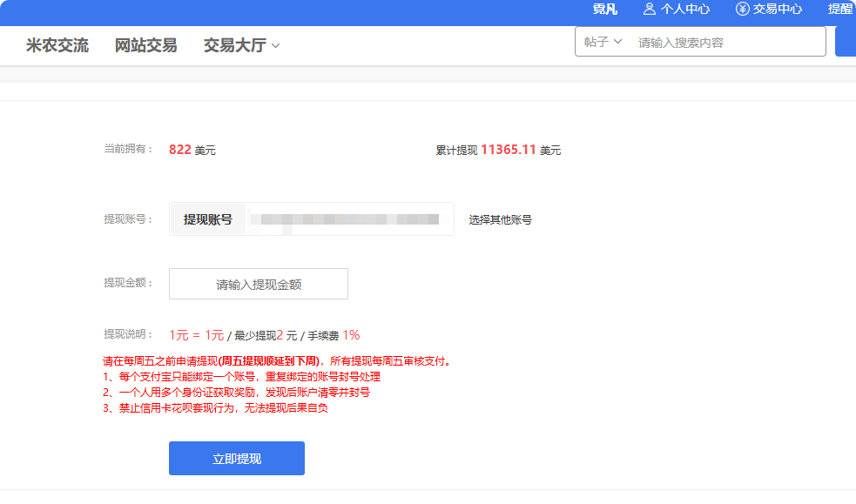Open the 交易大厅 menu label

tap(234, 46)
